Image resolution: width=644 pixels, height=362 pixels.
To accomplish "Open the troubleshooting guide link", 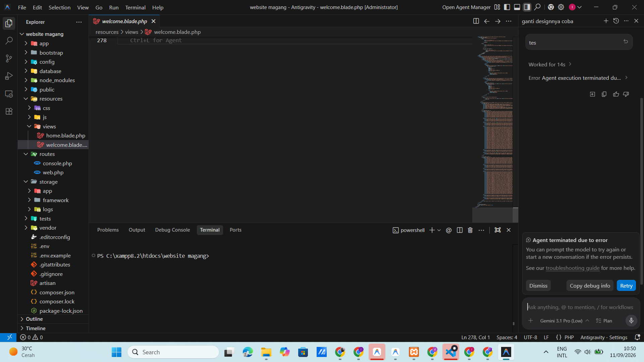I will 573,268.
